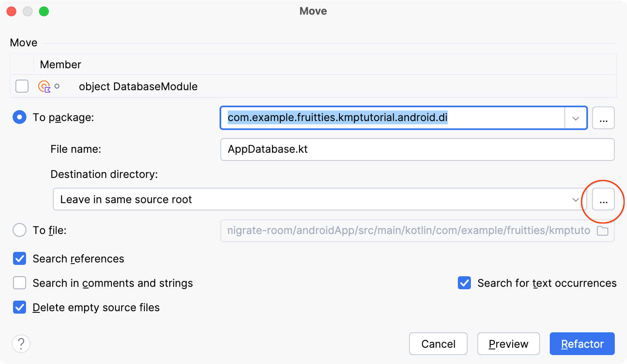Viewport: 627px width, 364px height.
Task: Click the Refactor button
Action: pyautogui.click(x=582, y=344)
